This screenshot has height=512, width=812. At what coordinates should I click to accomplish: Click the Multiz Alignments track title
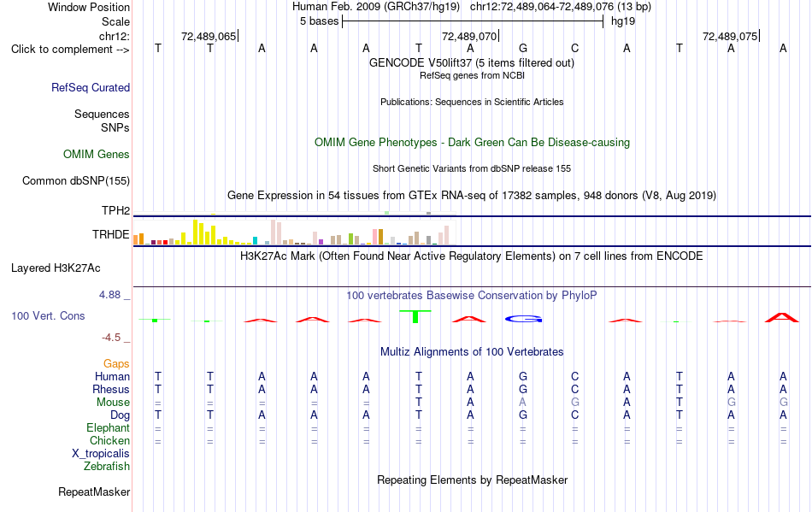(x=472, y=352)
